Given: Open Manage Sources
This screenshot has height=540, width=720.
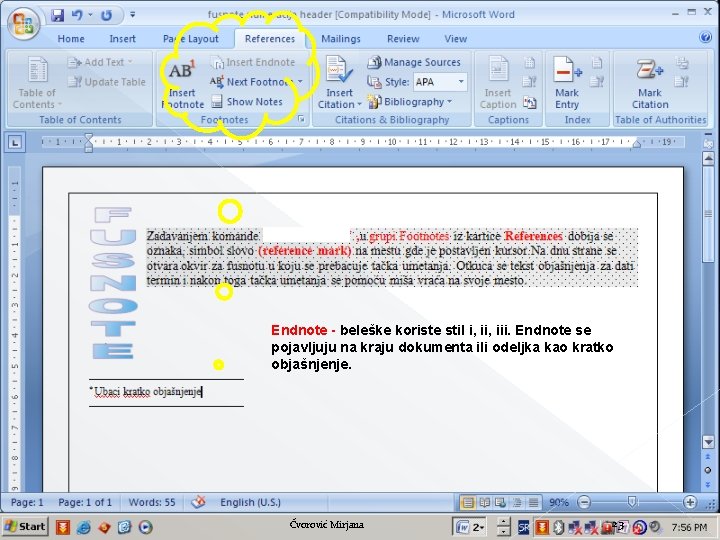Looking at the screenshot, I should tap(414, 62).
